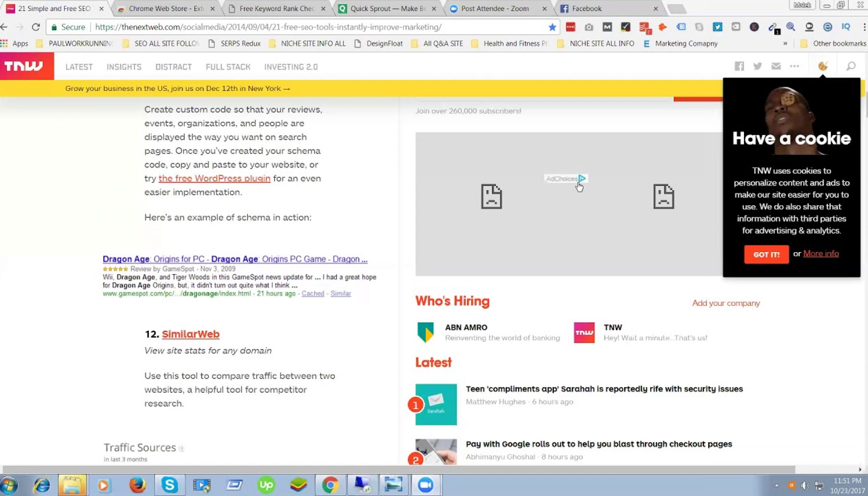Close the 21 Simple and Free SEO tab

click(x=101, y=9)
